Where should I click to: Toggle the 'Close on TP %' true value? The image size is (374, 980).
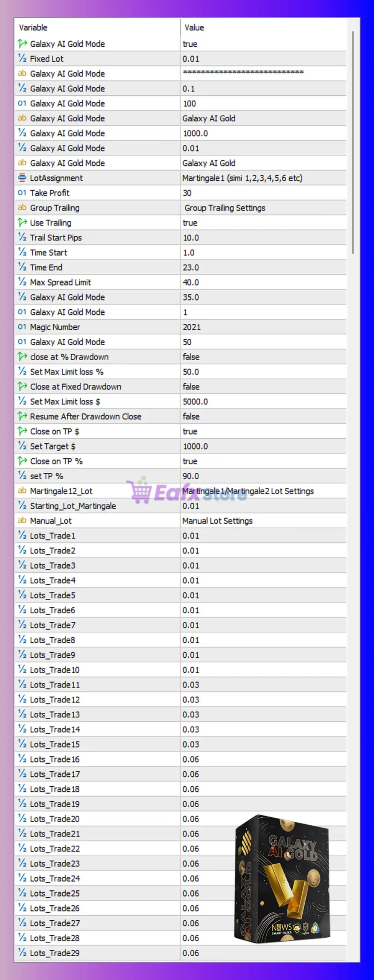[190, 461]
